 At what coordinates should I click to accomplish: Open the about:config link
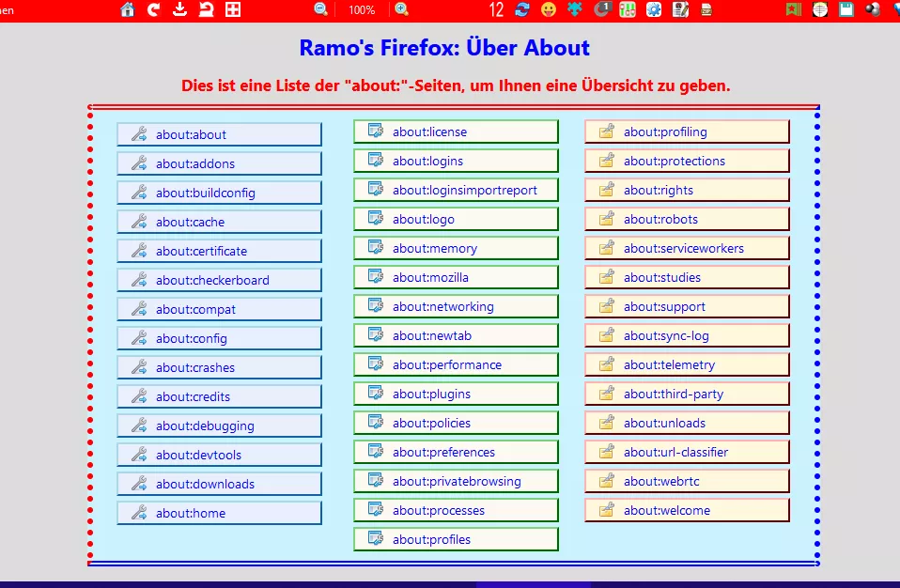(x=219, y=338)
